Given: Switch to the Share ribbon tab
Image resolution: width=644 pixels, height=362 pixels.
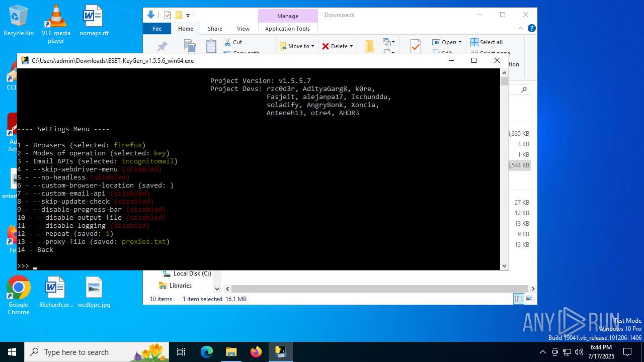Looking at the screenshot, I should pos(215,29).
